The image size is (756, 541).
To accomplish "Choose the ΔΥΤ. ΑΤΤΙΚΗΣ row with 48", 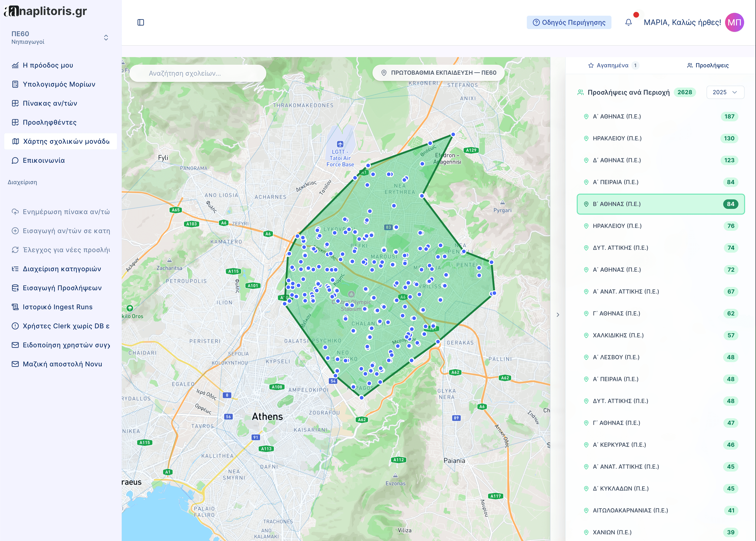I will pyautogui.click(x=661, y=401).
